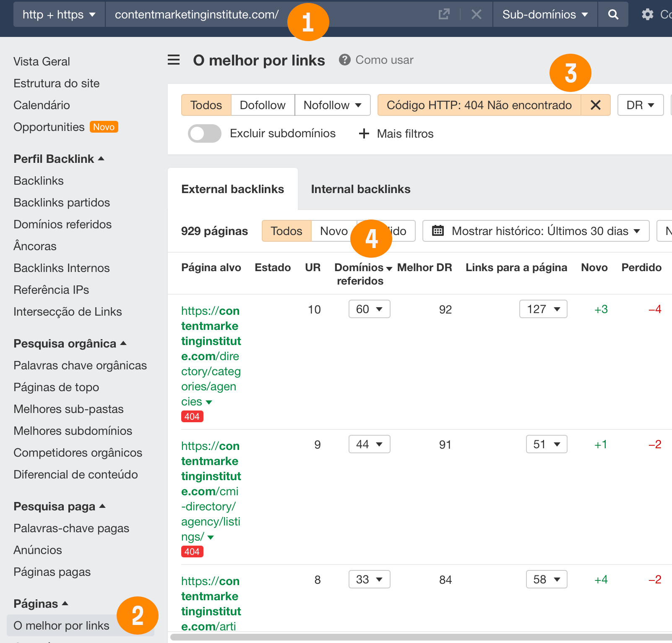Expand the "http + https" protocol dropdown
Image resolution: width=672 pixels, height=643 pixels.
pyautogui.click(x=58, y=14)
